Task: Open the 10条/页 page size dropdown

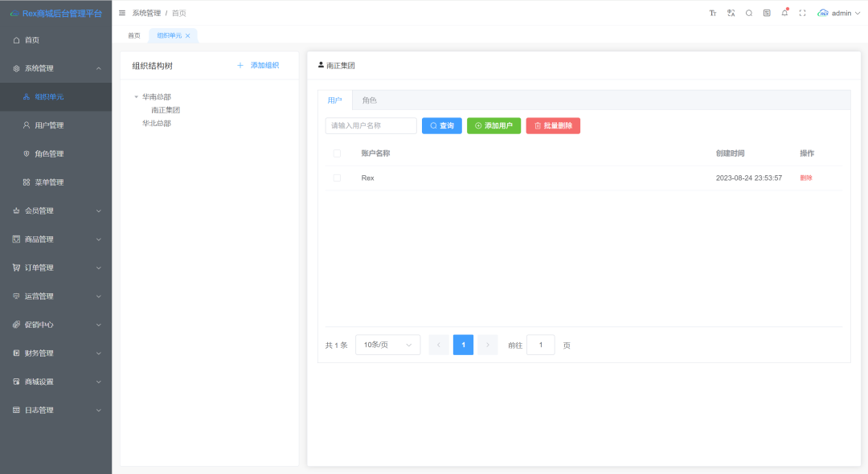Action: pos(387,345)
